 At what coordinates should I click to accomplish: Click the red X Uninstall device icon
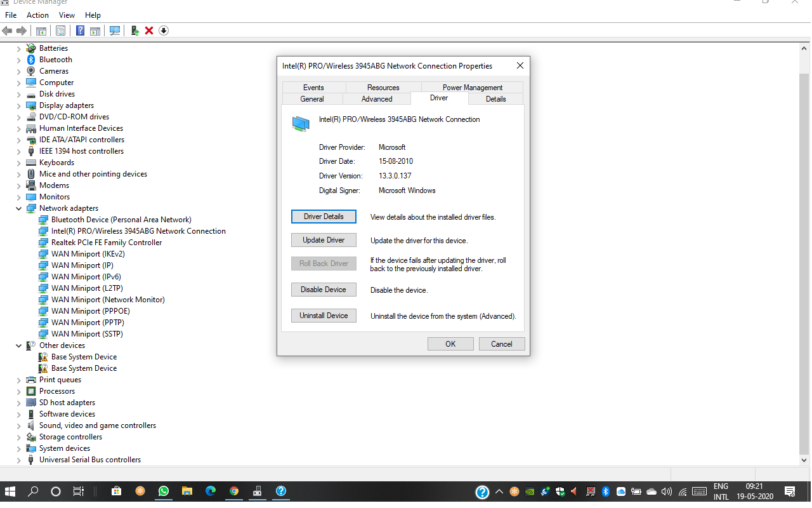tap(149, 30)
